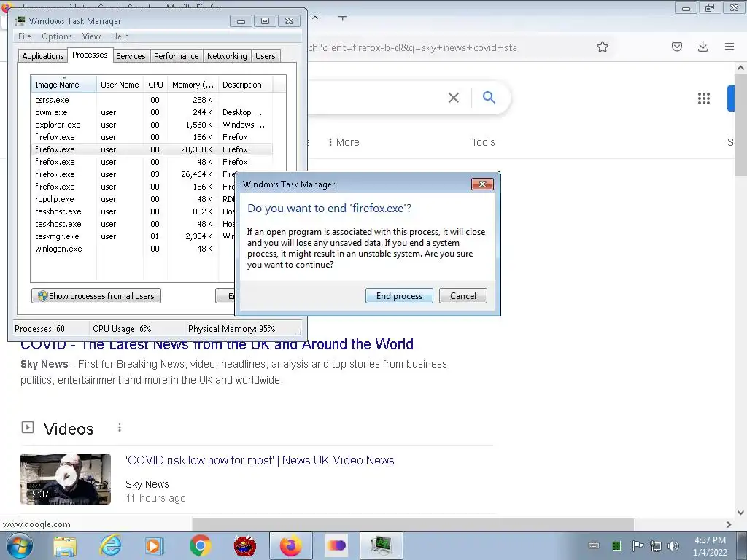Select the winlogon.exe process row
This screenshot has width=747, height=560.
tap(133, 249)
